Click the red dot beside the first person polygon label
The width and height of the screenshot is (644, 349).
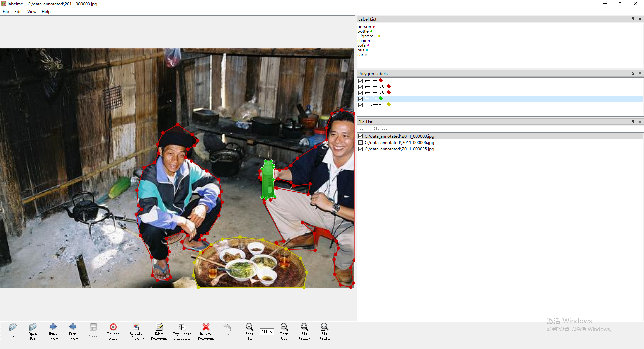381,80
